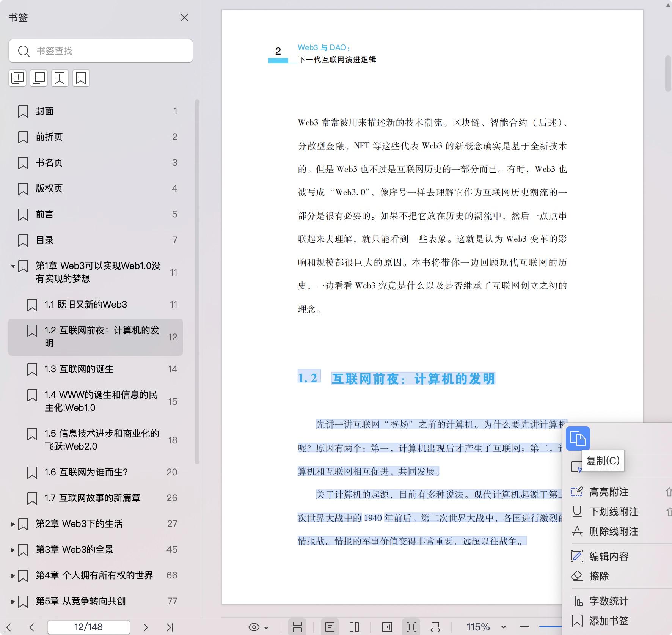Open the 115% zoom level dropdown
Screen dimensions: 672x635
pos(504,627)
